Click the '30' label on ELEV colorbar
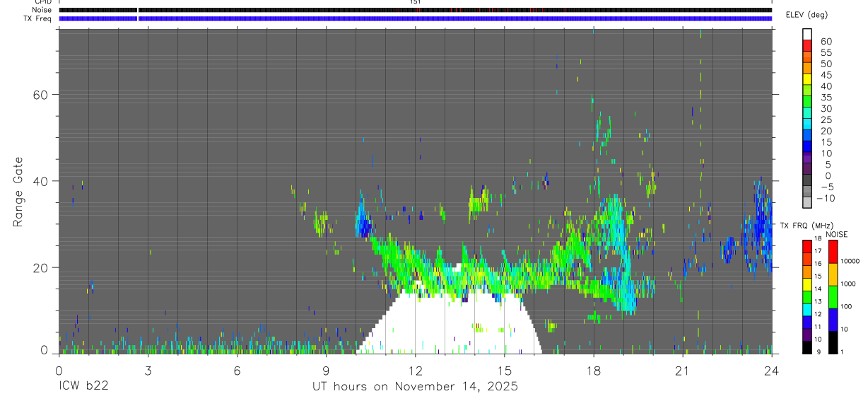Viewport: 868px width, 401px height. (825, 109)
